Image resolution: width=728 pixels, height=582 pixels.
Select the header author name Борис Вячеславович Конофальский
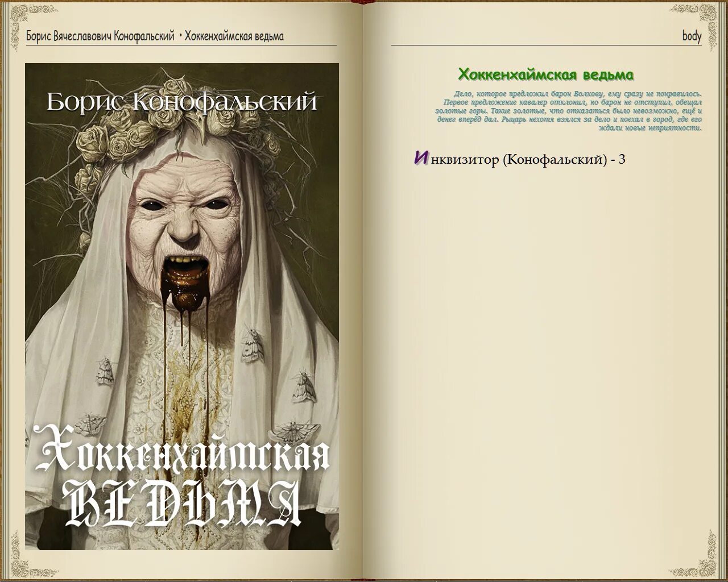coord(100,36)
